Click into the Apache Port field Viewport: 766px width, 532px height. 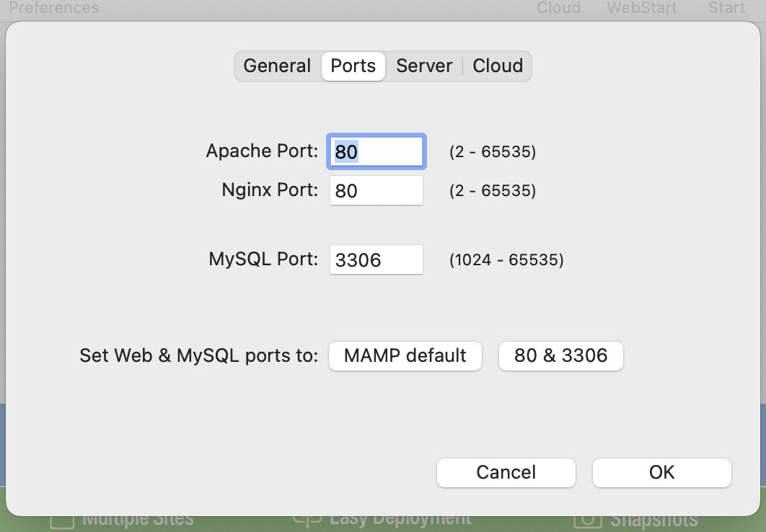[377, 151]
